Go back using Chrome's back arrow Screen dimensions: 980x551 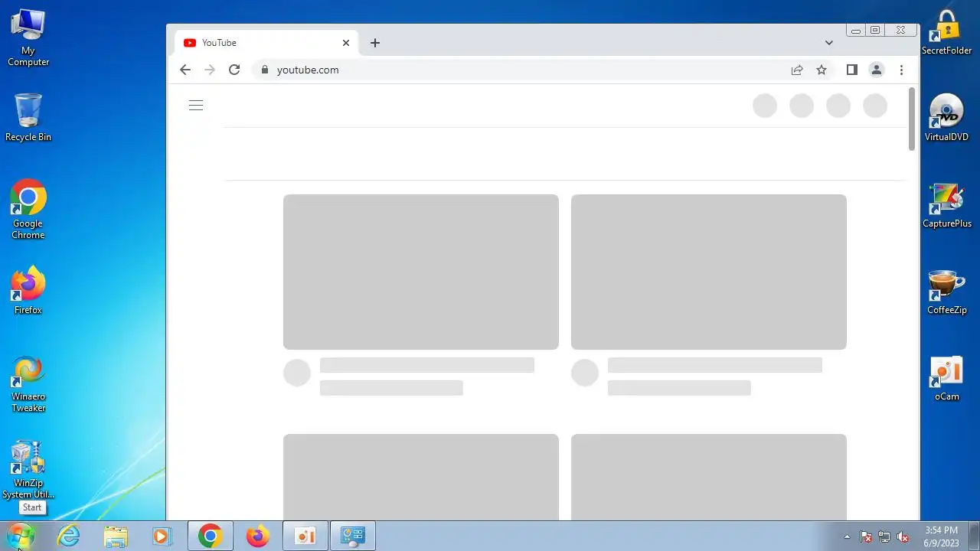[x=185, y=70]
